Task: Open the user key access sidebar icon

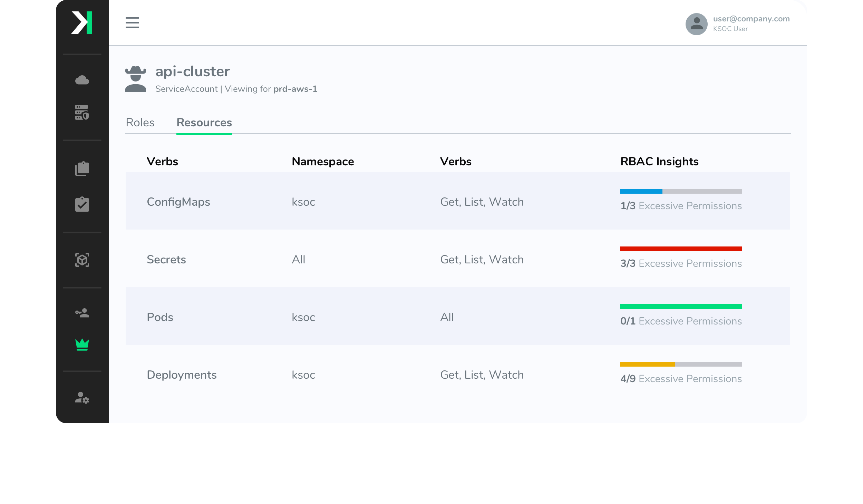Action: (x=82, y=313)
